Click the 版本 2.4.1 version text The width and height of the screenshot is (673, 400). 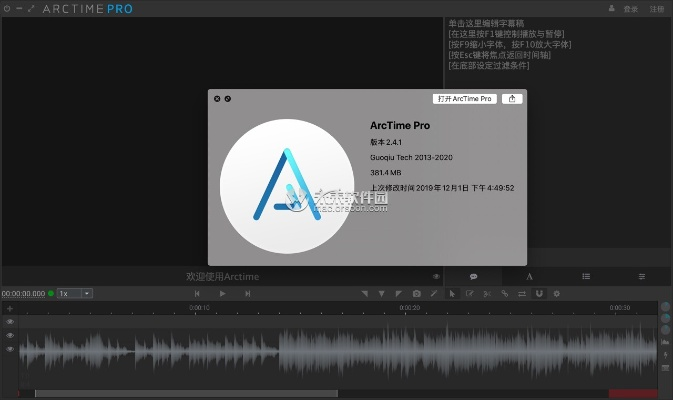[x=386, y=142]
